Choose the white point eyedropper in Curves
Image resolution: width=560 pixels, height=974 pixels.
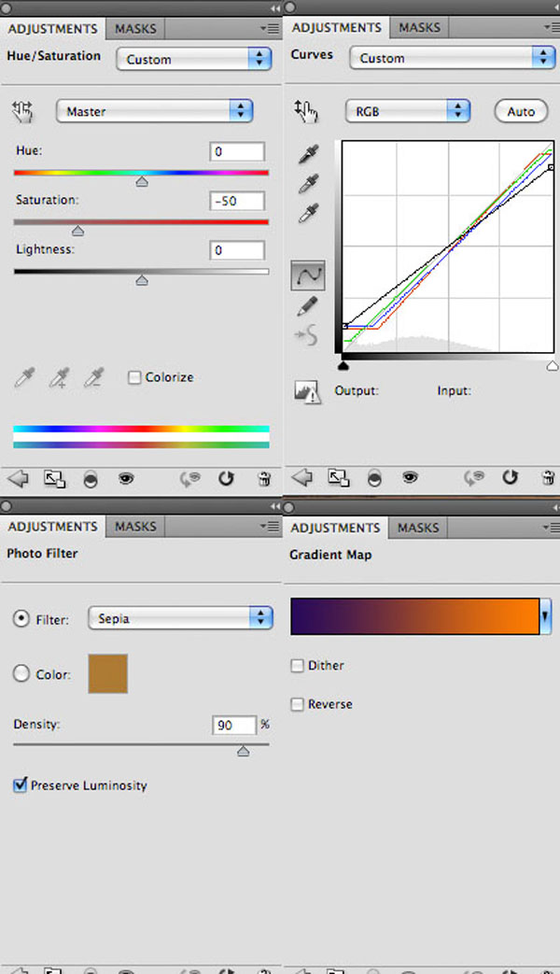coord(309,213)
